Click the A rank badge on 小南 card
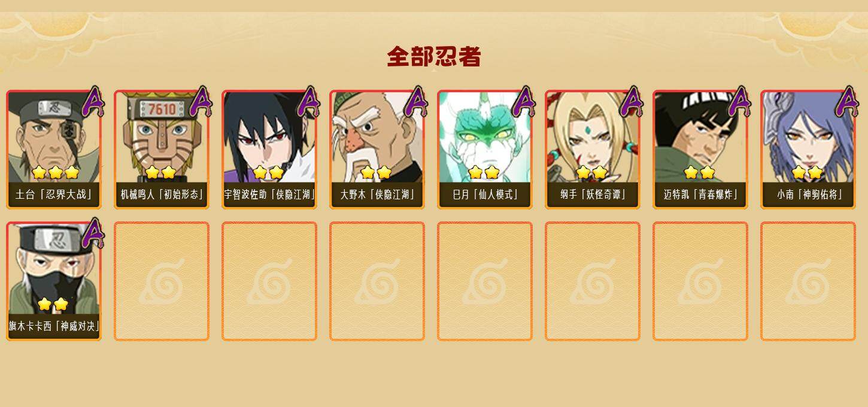This screenshot has height=407, width=868. [848, 102]
